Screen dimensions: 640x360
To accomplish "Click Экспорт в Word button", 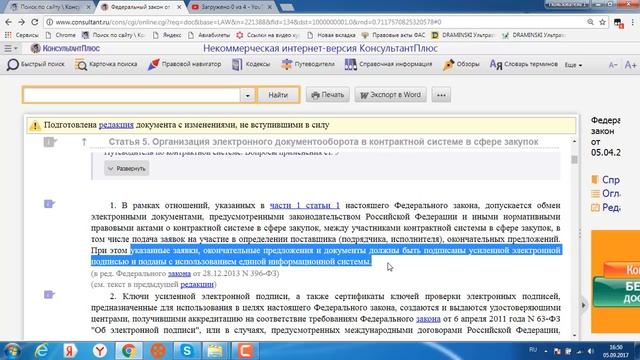I will (391, 95).
